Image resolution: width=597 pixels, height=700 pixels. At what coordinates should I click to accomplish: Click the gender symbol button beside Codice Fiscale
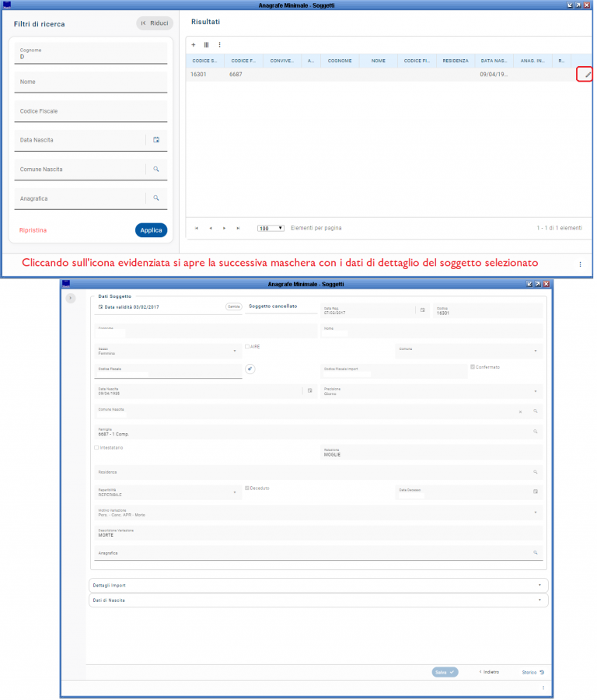(x=251, y=370)
